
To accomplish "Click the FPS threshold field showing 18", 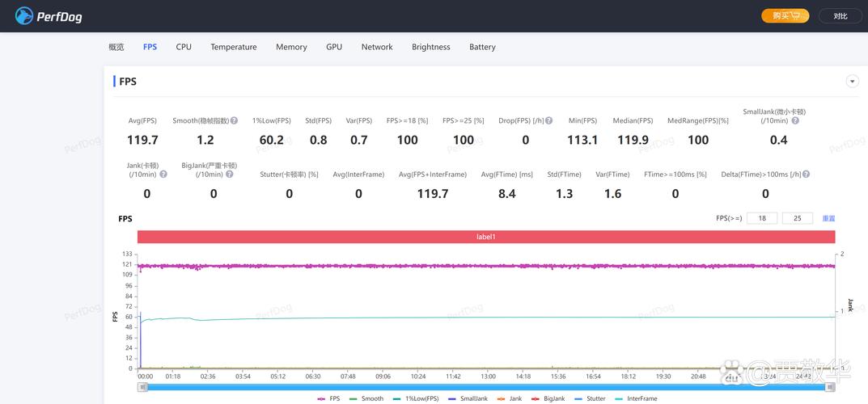I will pyautogui.click(x=762, y=218).
